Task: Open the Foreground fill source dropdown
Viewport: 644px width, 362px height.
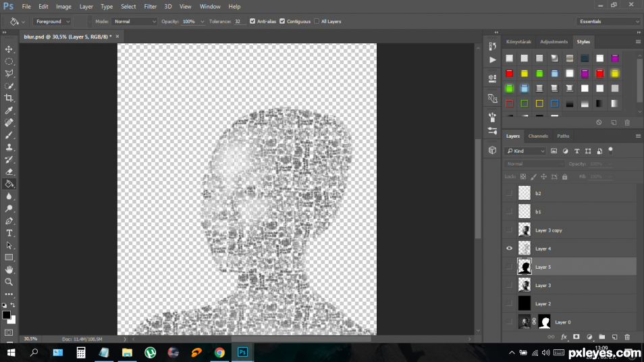Action: click(x=52, y=22)
